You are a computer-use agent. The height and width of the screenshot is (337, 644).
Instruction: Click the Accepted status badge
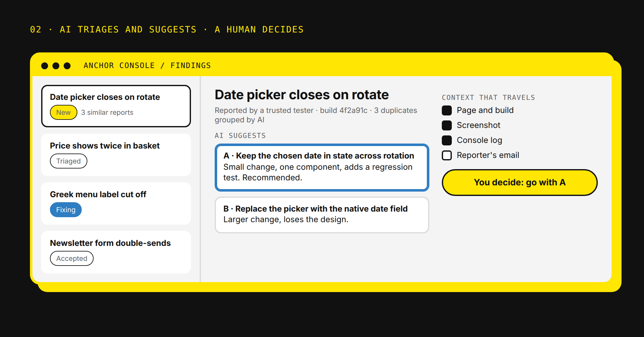[x=72, y=258]
